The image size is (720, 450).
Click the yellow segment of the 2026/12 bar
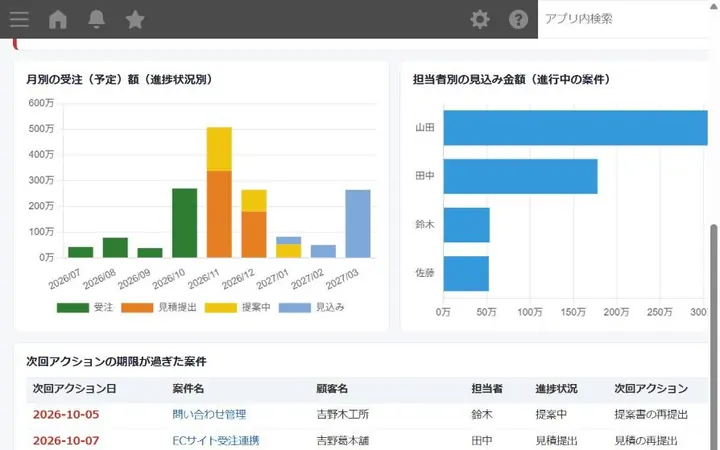(x=254, y=201)
